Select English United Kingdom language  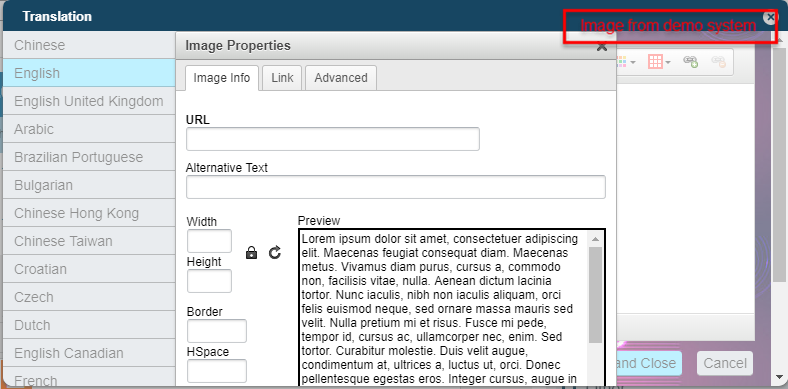[x=89, y=101]
